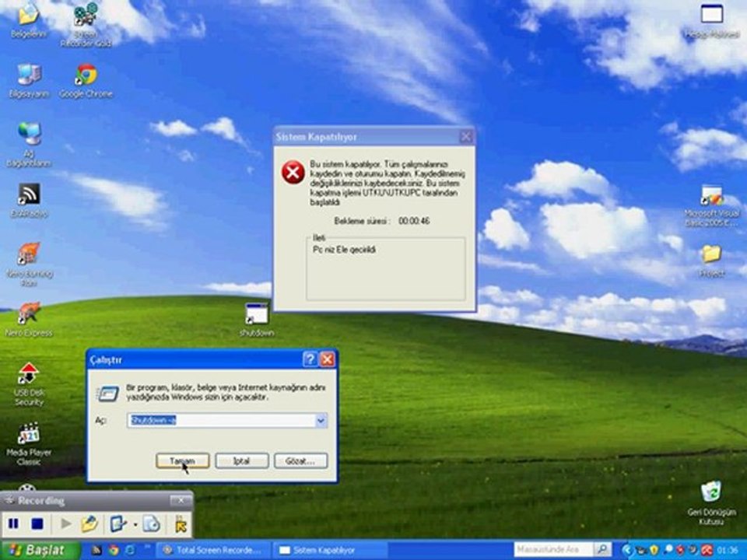
Task: Select the Geri Dönüşüm Kutusu recycle bin
Action: tap(711, 502)
